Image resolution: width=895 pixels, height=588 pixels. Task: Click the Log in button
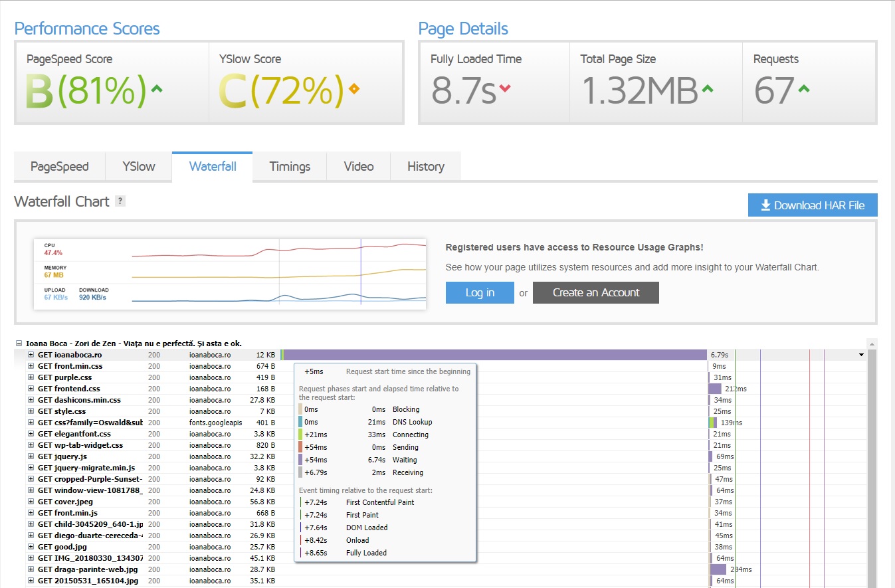[480, 292]
